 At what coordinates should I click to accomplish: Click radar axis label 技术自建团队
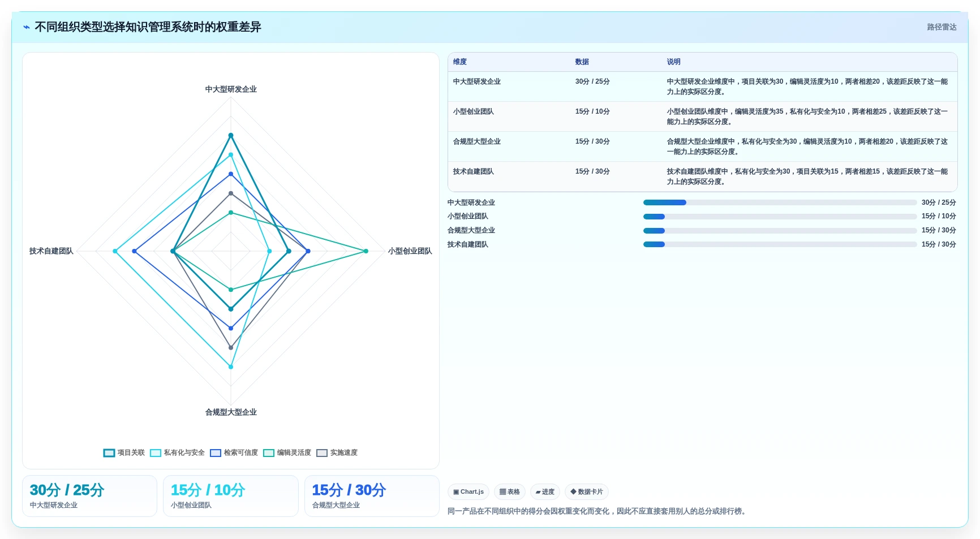click(x=51, y=251)
